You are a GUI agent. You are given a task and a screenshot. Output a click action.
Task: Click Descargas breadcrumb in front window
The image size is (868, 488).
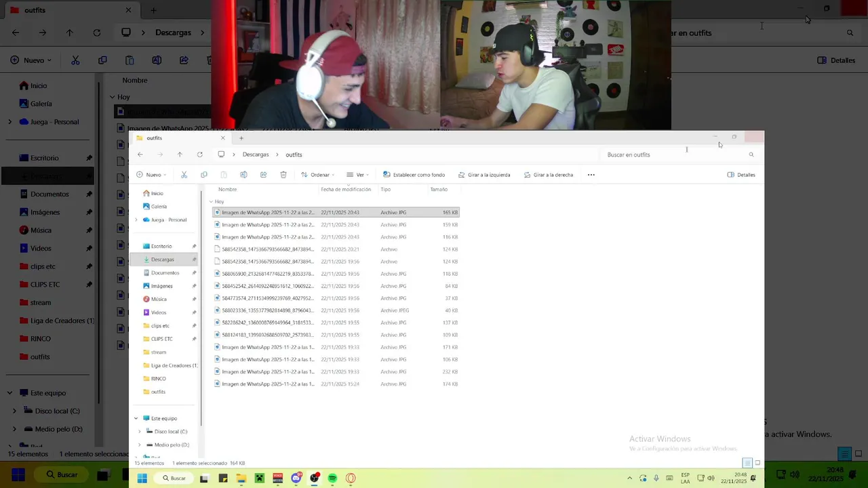point(256,155)
